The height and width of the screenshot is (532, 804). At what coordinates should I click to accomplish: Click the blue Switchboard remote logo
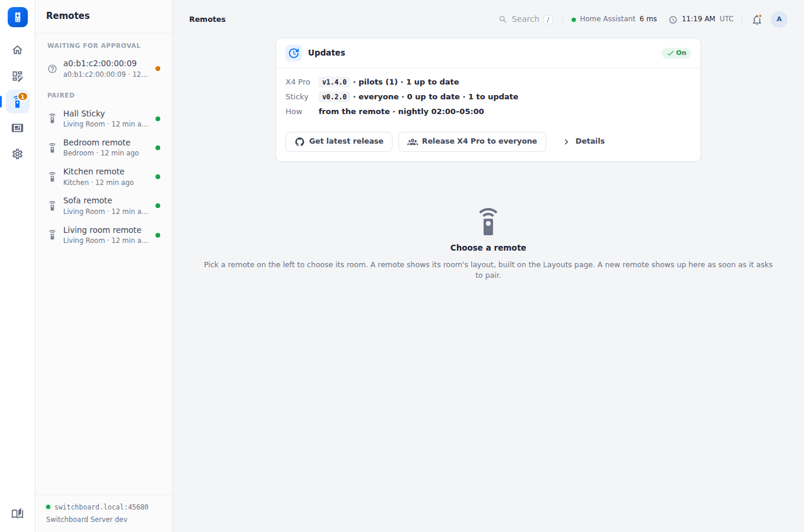click(x=18, y=17)
